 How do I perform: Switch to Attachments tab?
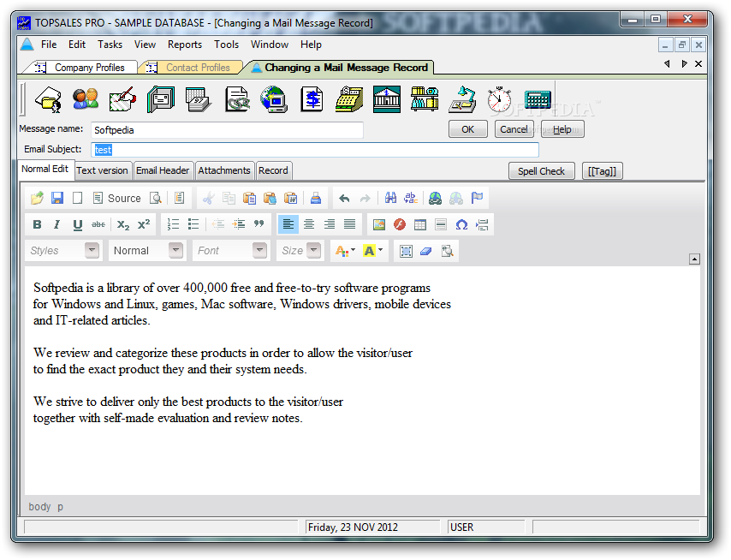pyautogui.click(x=224, y=170)
